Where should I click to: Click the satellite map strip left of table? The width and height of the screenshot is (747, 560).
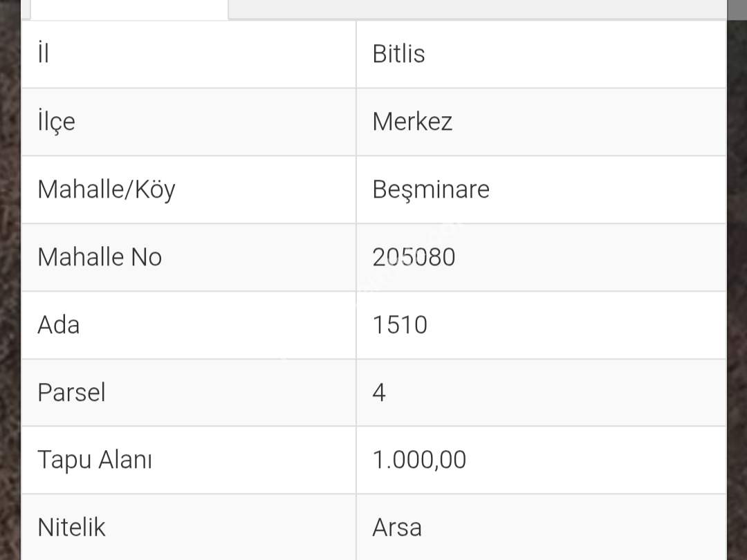tap(10, 277)
